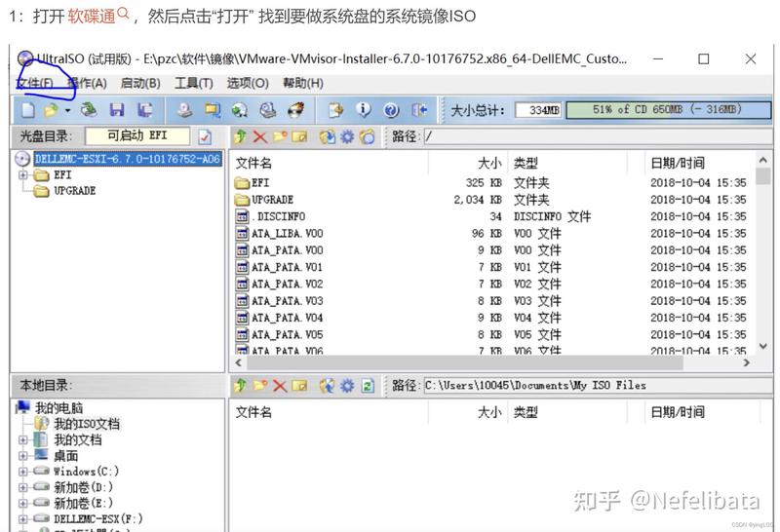780x532 pixels.
Task: Expand the 新加卷(D:) drive node
Action: point(22,487)
